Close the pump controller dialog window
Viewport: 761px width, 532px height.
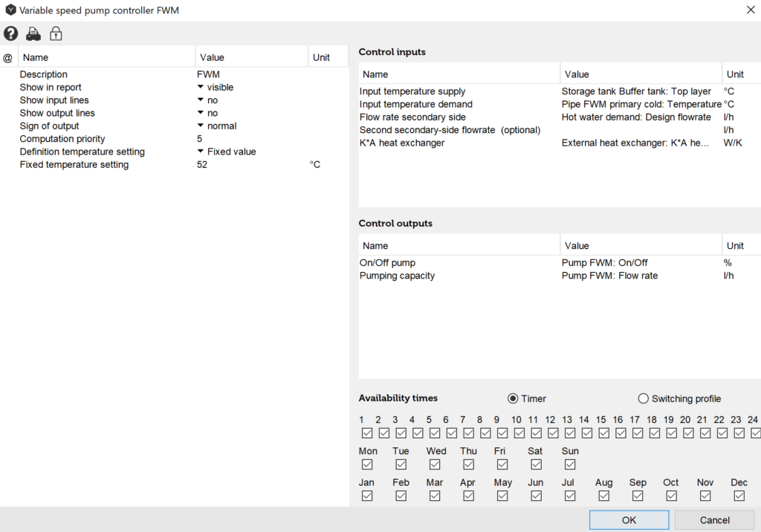click(x=749, y=10)
